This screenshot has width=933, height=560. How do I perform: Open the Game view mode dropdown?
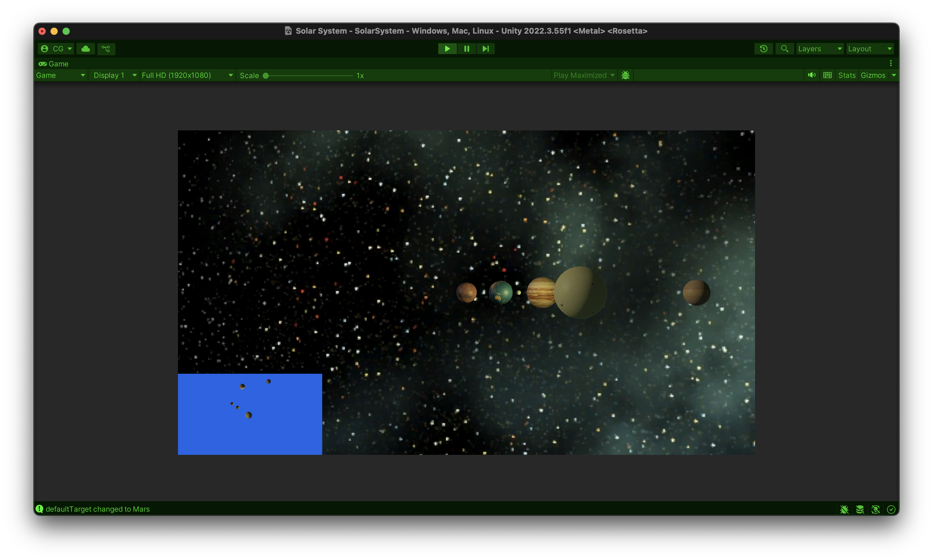[61, 75]
